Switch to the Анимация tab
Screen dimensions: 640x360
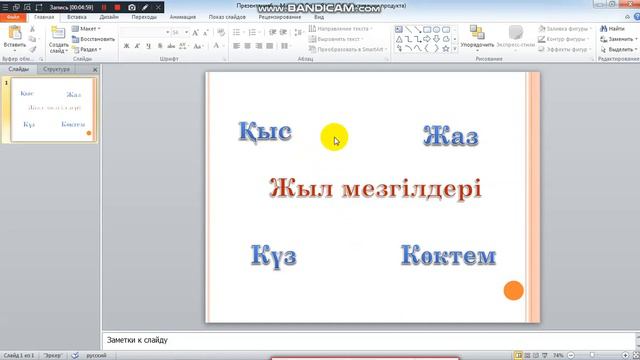pyautogui.click(x=183, y=17)
